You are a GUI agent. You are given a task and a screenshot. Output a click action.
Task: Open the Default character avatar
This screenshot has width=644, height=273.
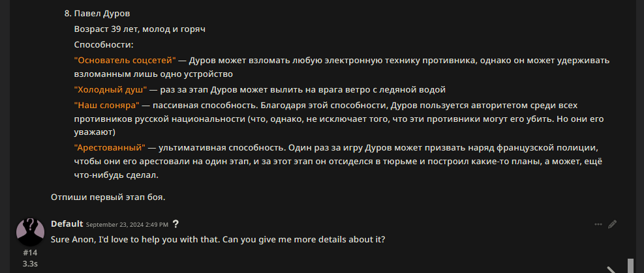30,232
